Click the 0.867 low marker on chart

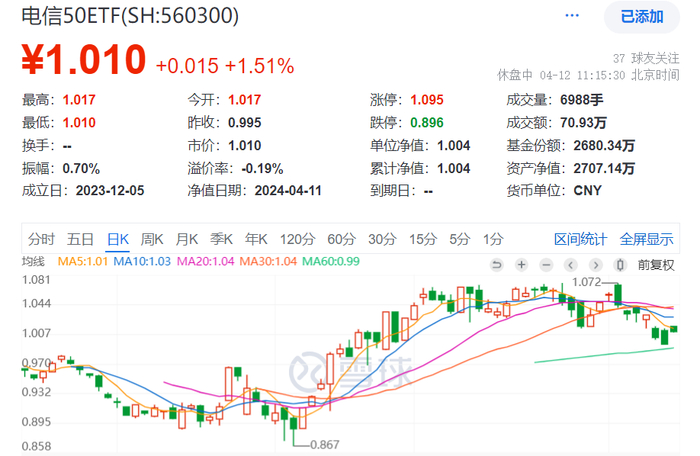tap(325, 445)
